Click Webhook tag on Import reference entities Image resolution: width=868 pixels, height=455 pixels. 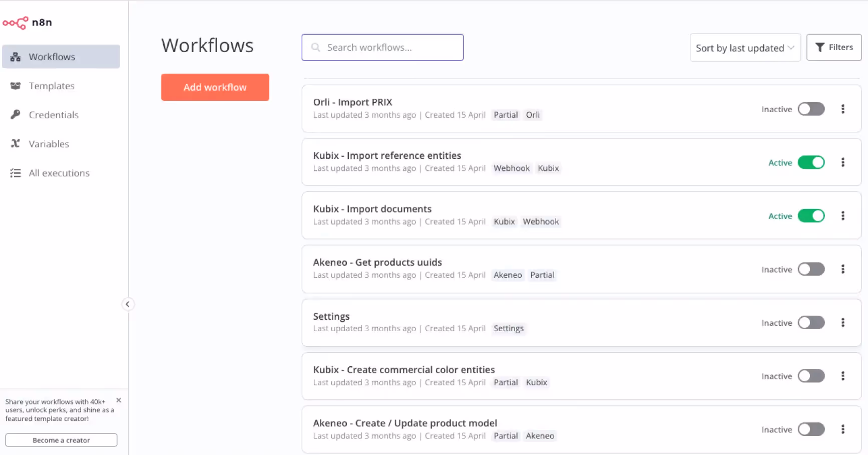point(511,168)
